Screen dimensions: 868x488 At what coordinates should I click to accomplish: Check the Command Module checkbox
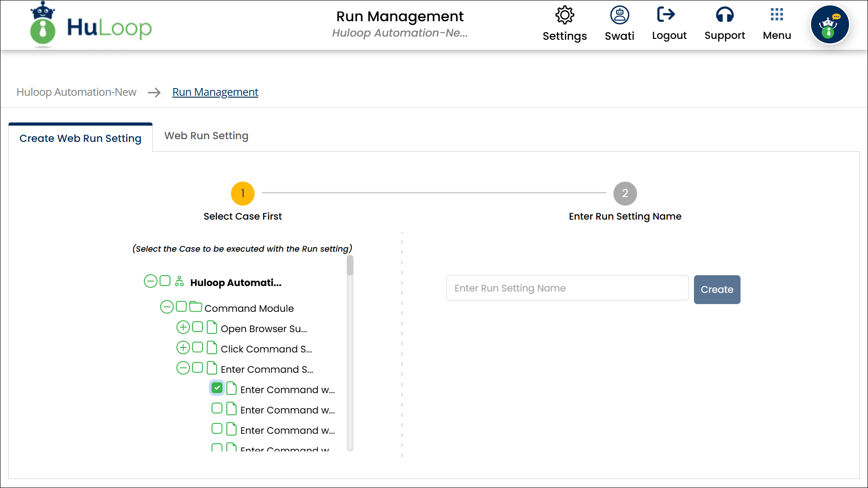point(181,307)
